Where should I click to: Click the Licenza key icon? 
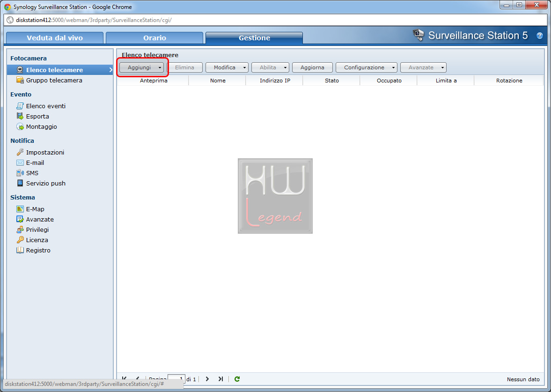[x=20, y=240]
